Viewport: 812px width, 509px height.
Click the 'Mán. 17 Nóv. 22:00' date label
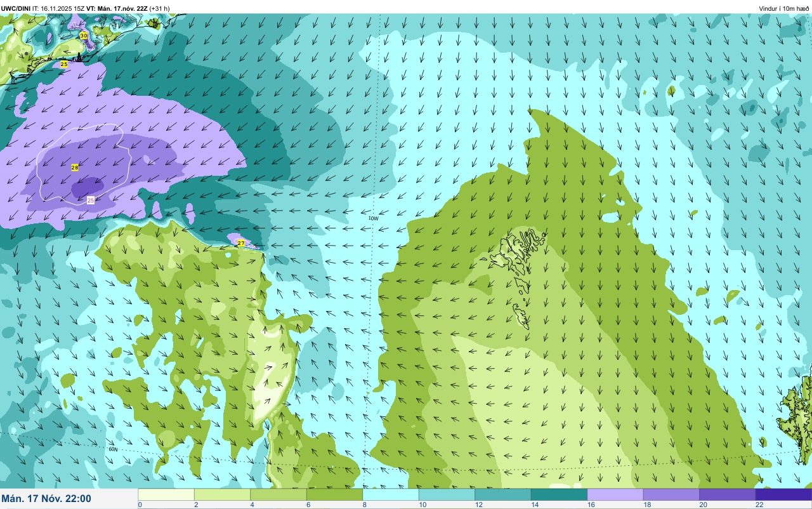(x=46, y=499)
